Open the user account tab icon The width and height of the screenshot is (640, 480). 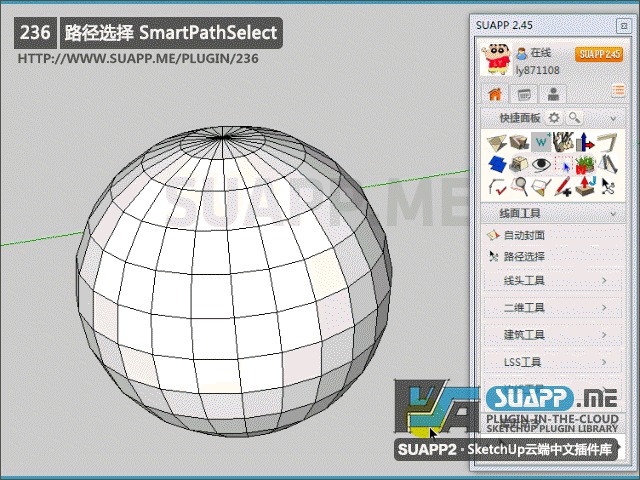coord(553,94)
